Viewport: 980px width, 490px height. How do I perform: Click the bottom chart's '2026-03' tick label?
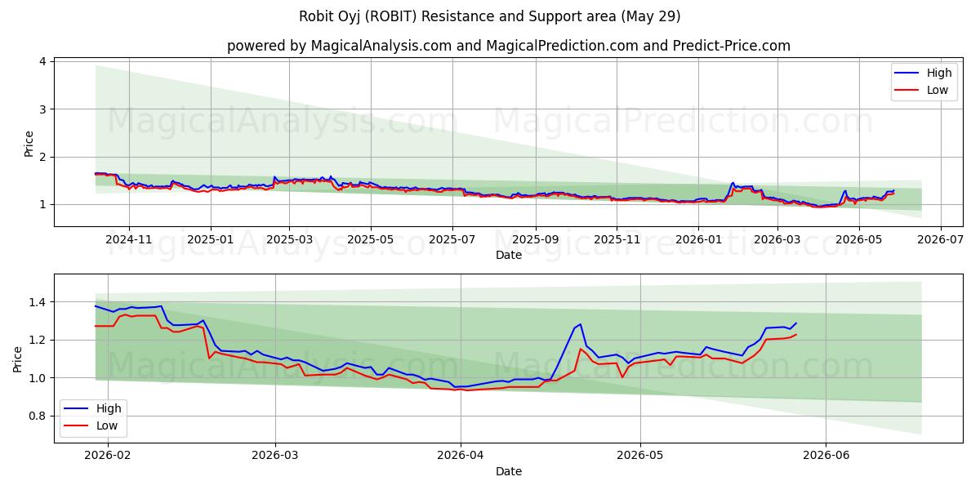275,456
